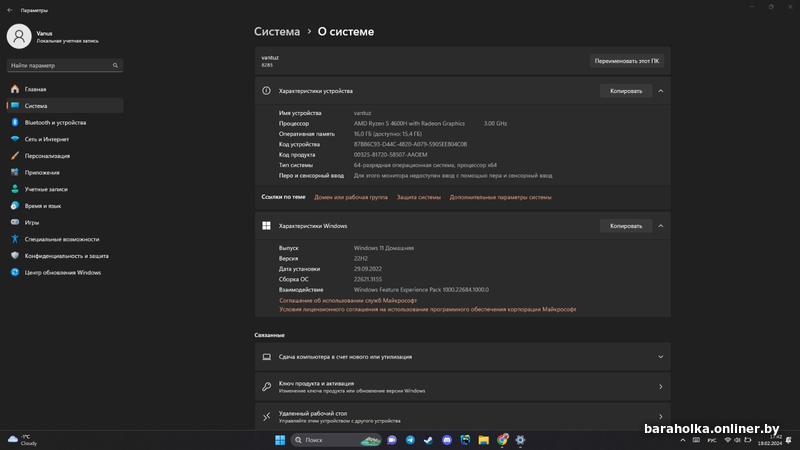Select the Система sidebar item
The image size is (800, 450).
click(x=65, y=106)
